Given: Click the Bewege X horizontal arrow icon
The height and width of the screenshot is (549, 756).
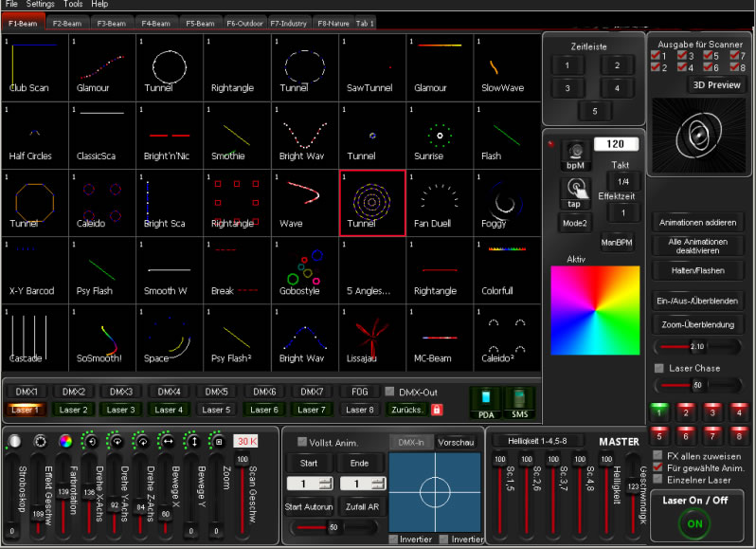Looking at the screenshot, I should tap(168, 441).
